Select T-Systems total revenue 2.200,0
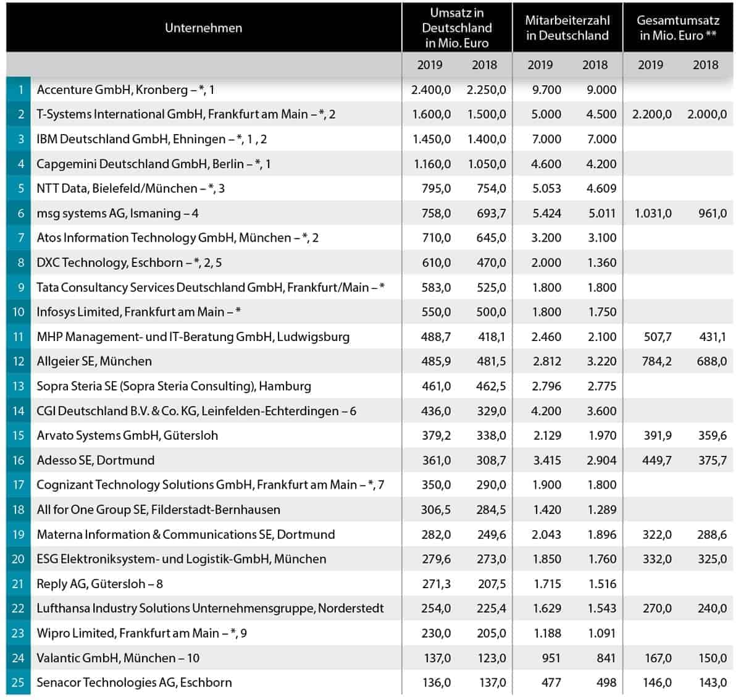The height and width of the screenshot is (700, 741). (x=652, y=114)
